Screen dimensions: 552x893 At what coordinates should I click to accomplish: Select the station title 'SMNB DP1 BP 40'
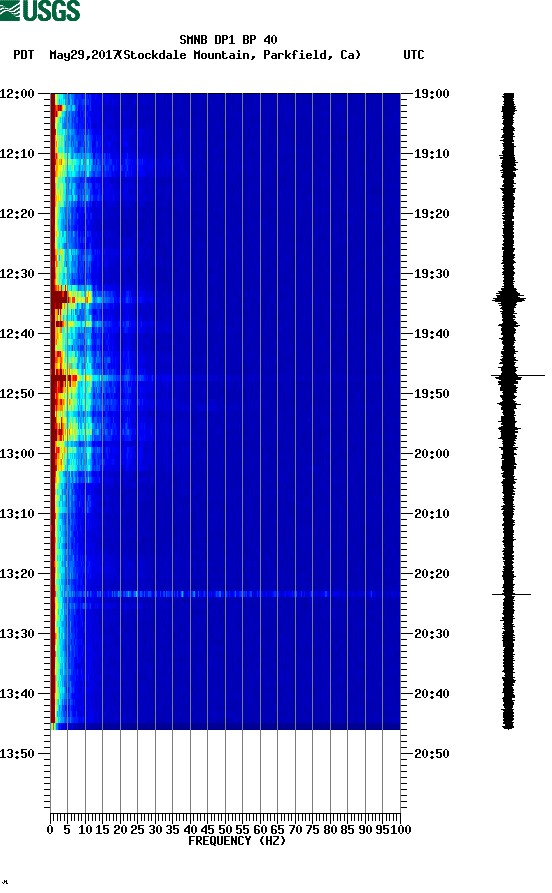coord(228,40)
